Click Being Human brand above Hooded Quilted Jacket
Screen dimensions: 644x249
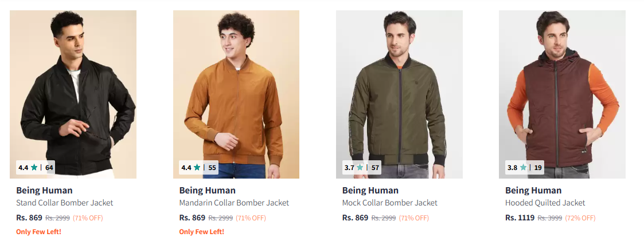(x=533, y=191)
